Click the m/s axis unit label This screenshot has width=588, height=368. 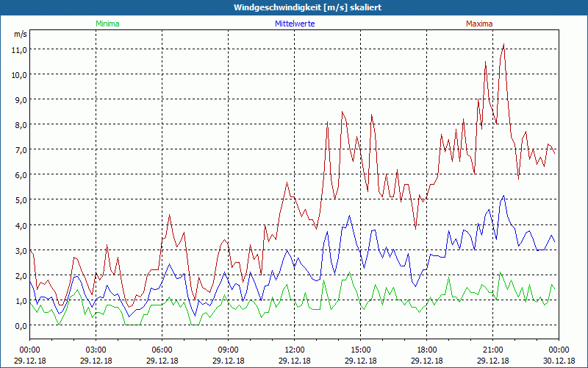point(21,34)
